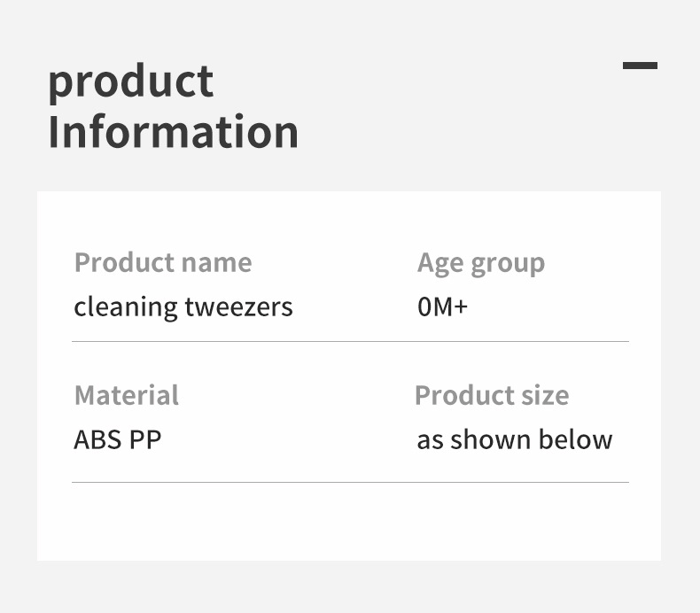The image size is (700, 613).
Task: Click the word 'product' in the heading
Action: (130, 82)
